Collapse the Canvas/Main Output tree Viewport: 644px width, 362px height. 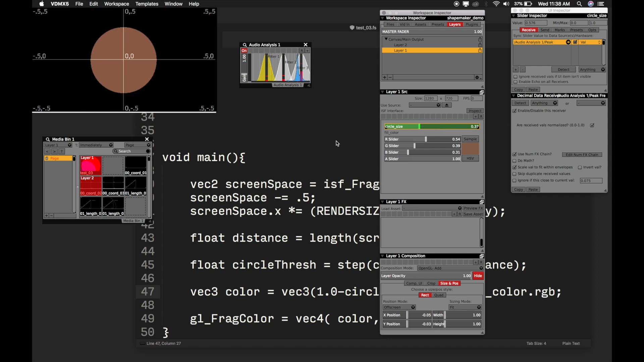385,39
